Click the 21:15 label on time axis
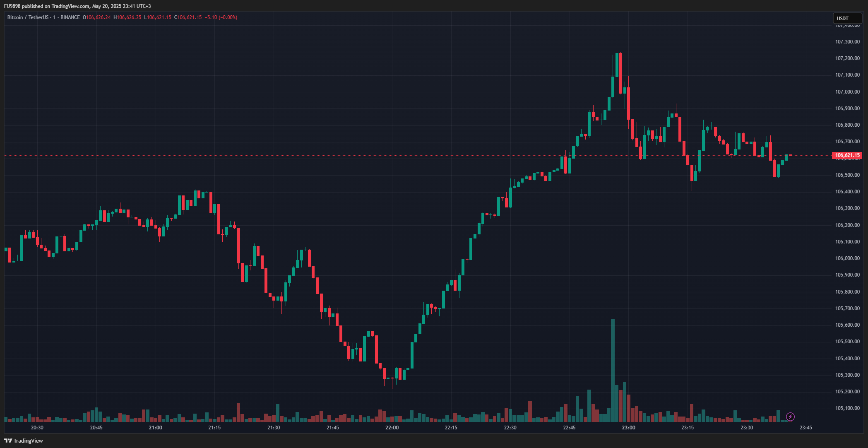 (214, 428)
